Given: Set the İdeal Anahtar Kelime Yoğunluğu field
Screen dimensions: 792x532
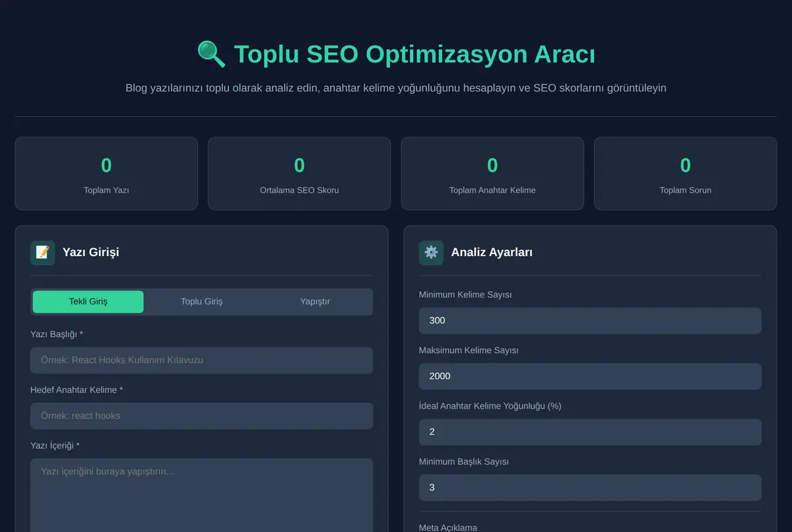Looking at the screenshot, I should (x=590, y=432).
